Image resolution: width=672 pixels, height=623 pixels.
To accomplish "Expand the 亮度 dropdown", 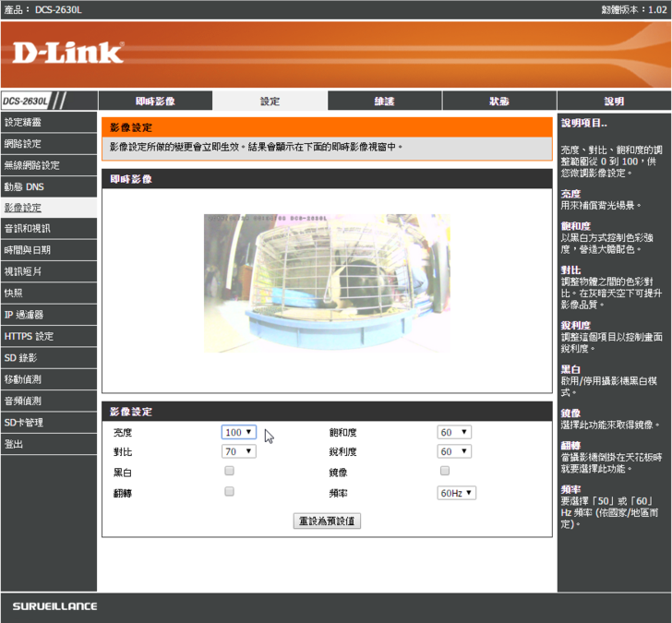I will 239,432.
